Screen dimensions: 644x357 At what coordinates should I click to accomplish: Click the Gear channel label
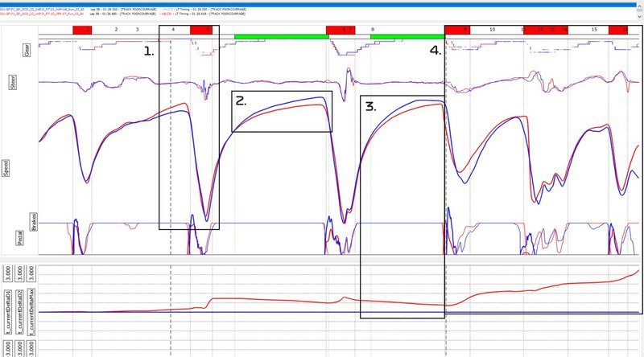tap(26, 50)
